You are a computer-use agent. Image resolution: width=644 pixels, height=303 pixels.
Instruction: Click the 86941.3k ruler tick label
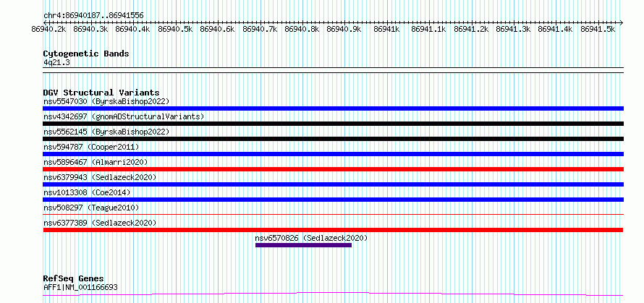[x=514, y=29]
